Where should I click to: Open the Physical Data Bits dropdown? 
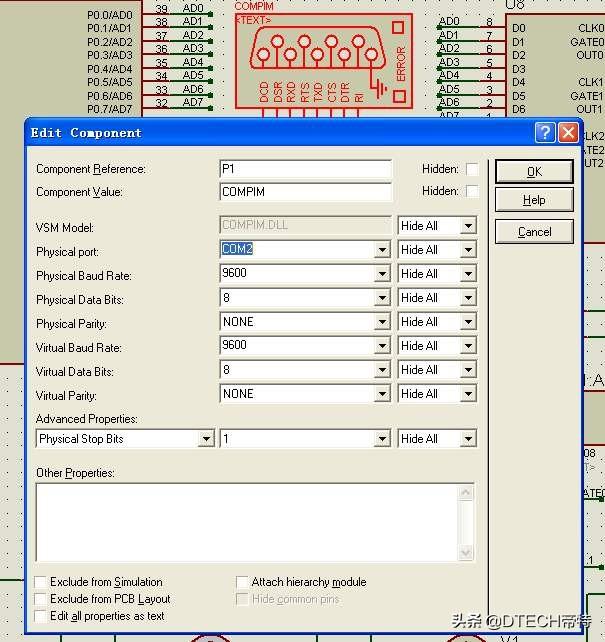click(382, 298)
